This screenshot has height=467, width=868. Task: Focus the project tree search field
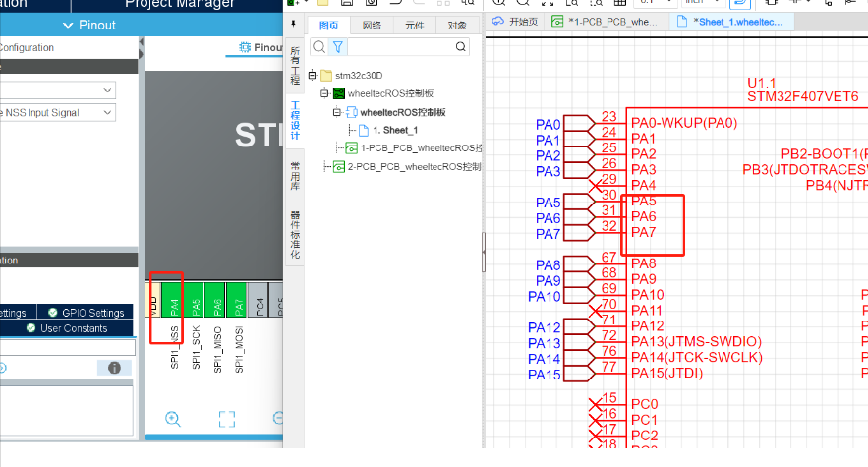click(x=401, y=47)
